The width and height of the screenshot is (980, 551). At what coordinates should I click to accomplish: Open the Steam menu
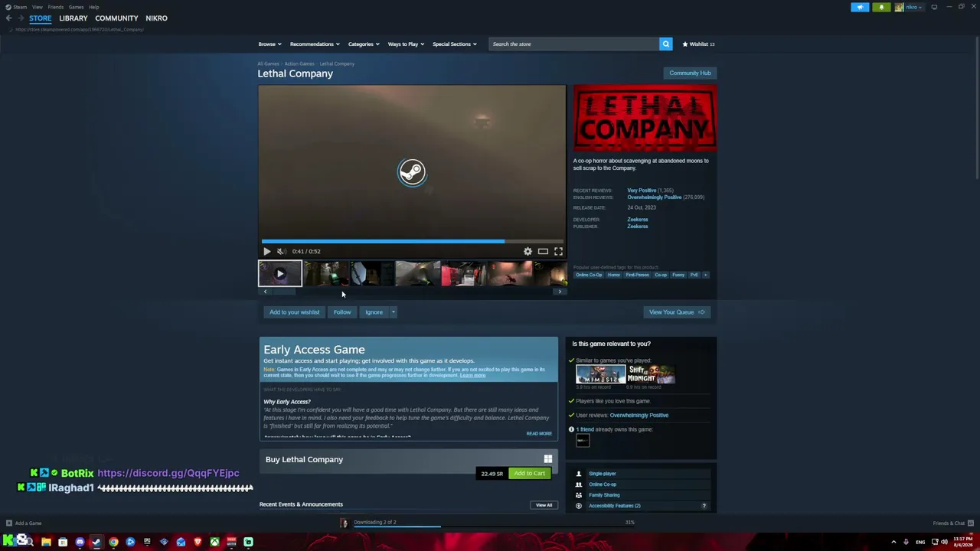tap(20, 7)
